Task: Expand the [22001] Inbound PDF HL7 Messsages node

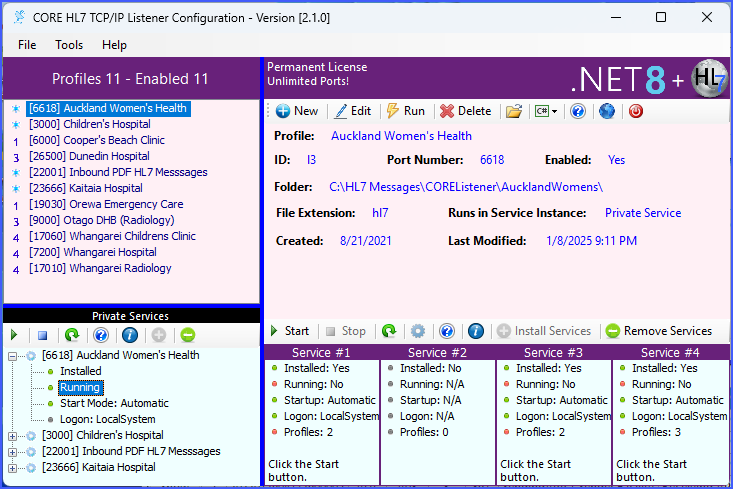Action: pyautogui.click(x=13, y=452)
